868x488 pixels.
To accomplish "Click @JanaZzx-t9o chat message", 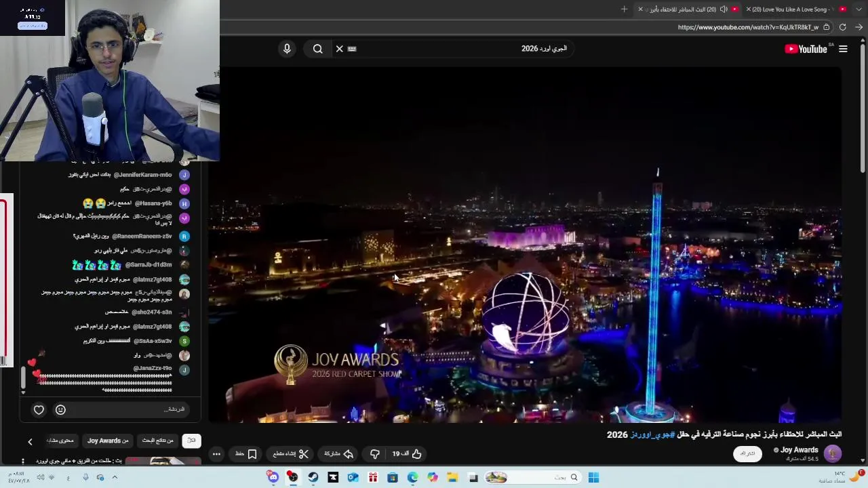I will (x=105, y=379).
